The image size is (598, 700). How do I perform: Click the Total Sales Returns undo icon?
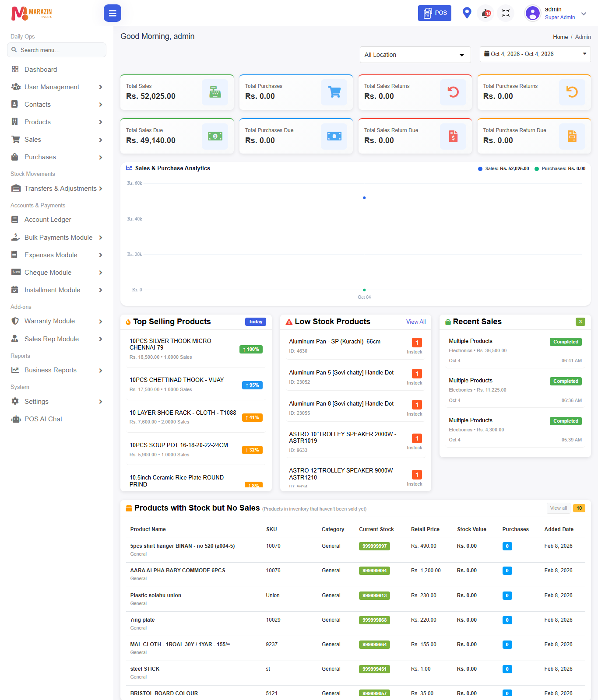(x=453, y=92)
